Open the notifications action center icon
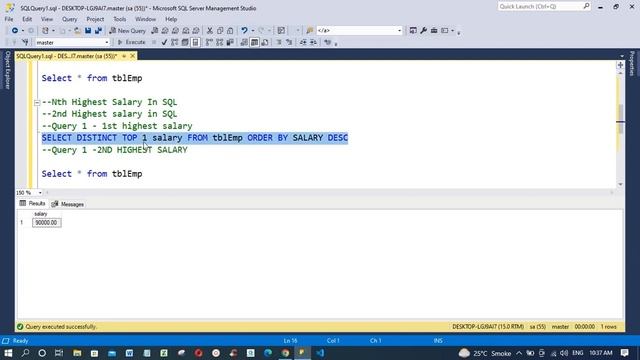 coord(625,353)
